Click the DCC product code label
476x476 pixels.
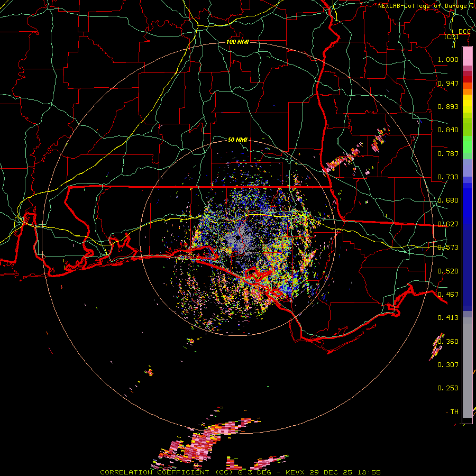pyautogui.click(x=464, y=32)
